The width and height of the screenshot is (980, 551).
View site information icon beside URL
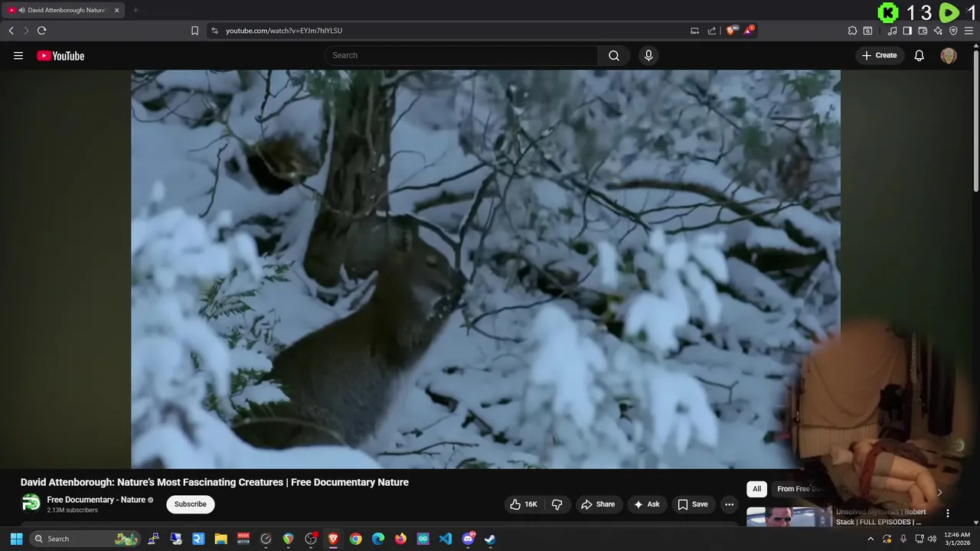(x=214, y=31)
